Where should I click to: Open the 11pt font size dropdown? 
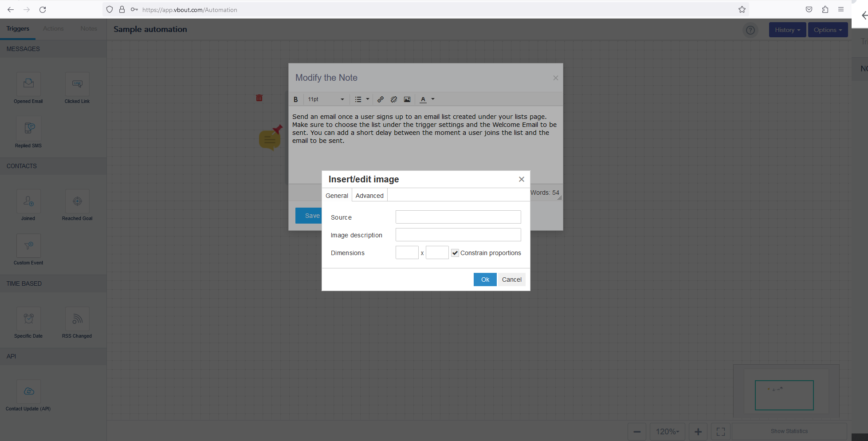pyautogui.click(x=326, y=99)
